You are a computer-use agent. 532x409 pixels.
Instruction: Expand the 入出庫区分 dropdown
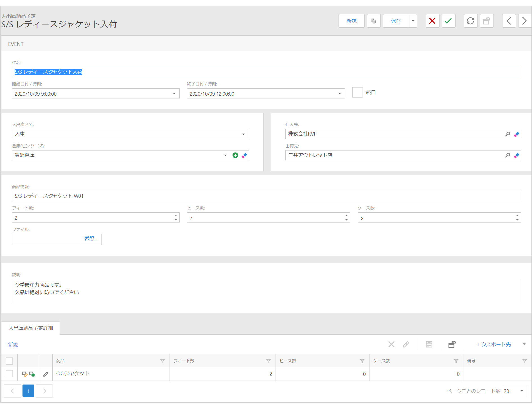(244, 134)
